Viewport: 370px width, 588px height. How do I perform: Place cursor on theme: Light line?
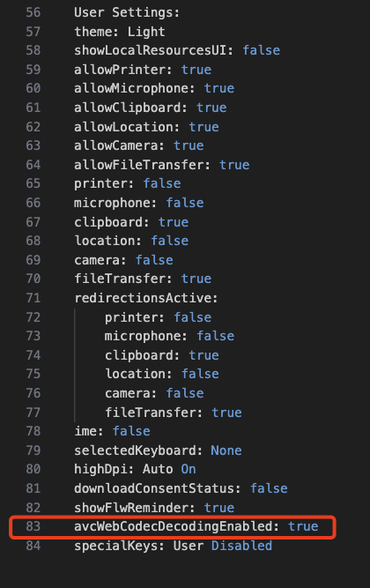point(120,32)
